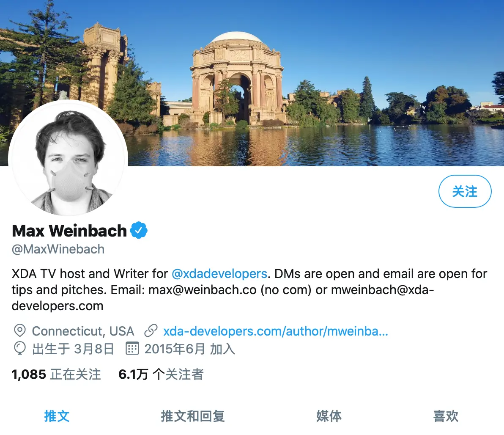
Task: Open the xda-developers.com author link
Action: 275,331
